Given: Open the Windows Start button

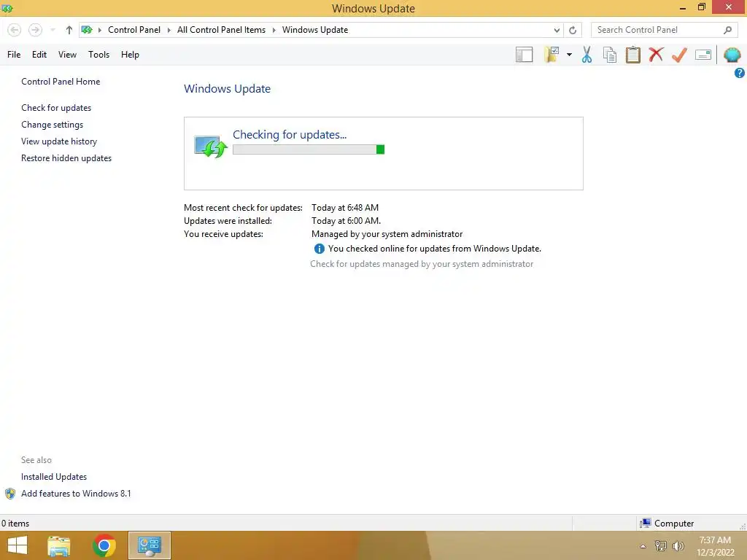Looking at the screenshot, I should coord(18,545).
